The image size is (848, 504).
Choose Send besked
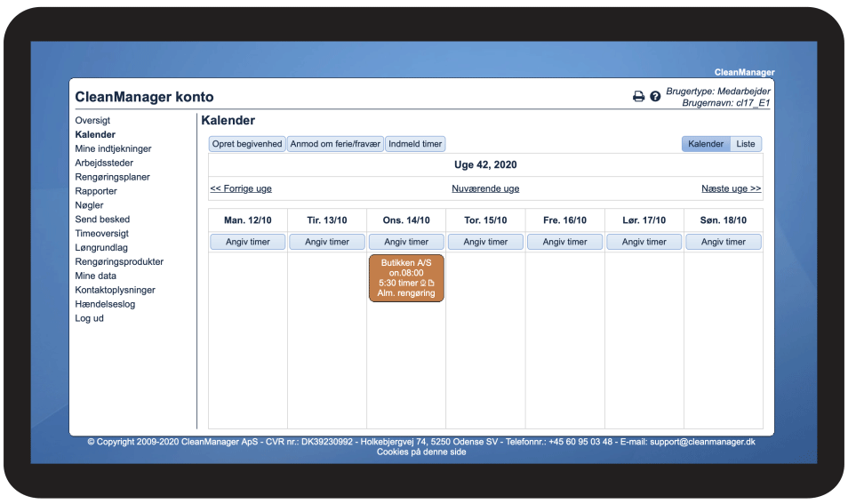point(102,219)
